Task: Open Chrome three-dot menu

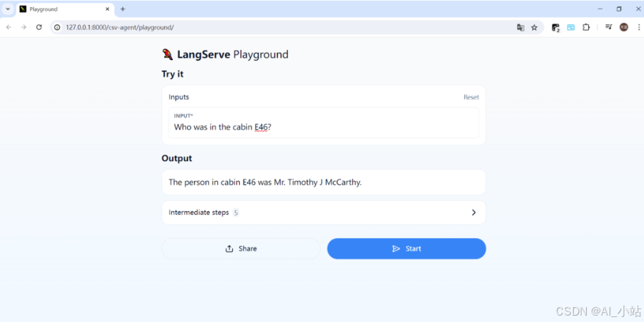Action: (x=639, y=27)
